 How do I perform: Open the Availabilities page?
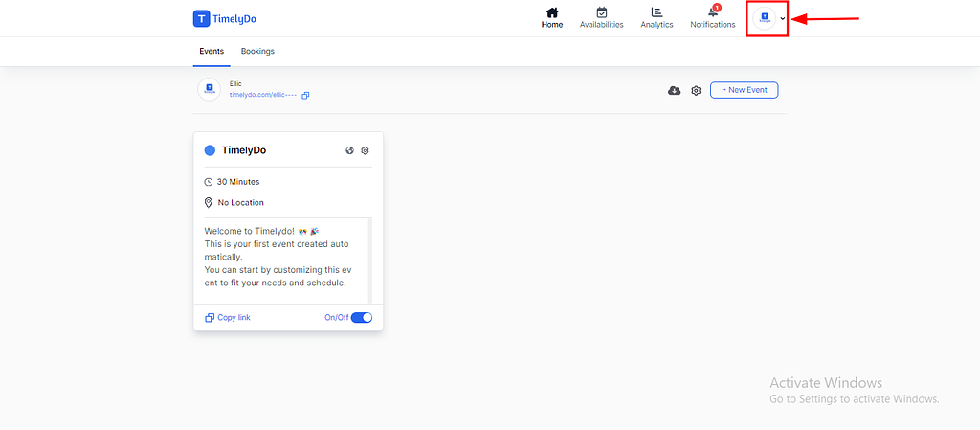(601, 18)
